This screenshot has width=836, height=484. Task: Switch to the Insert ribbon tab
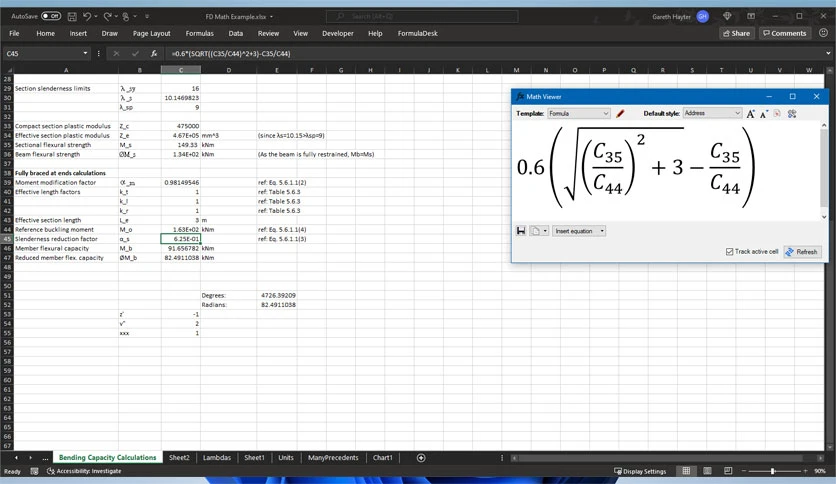pyautogui.click(x=78, y=33)
